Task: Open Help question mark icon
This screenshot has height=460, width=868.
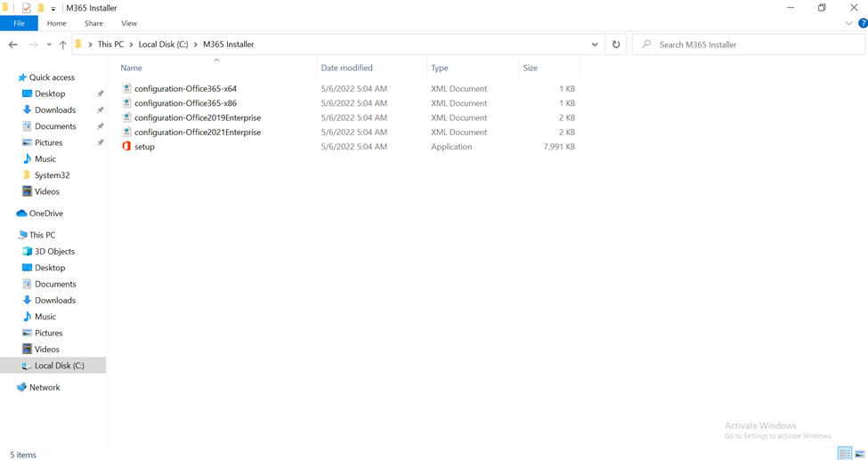Action: [863, 23]
